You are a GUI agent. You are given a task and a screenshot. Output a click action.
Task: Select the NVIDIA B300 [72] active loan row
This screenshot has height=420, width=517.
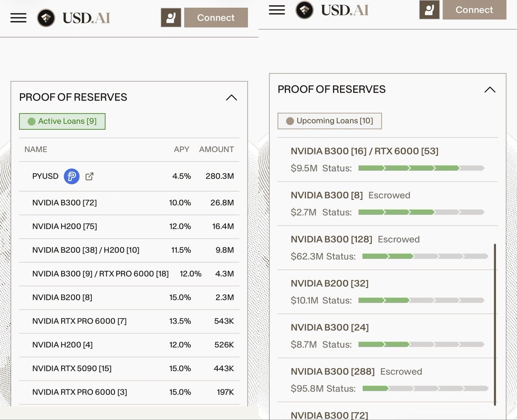pos(129,203)
